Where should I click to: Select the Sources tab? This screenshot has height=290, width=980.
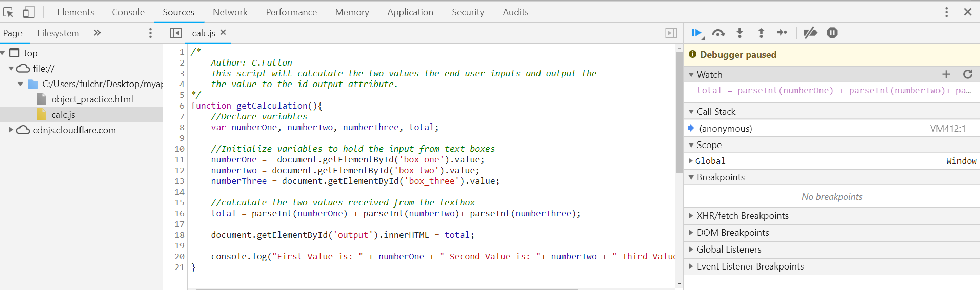(178, 12)
